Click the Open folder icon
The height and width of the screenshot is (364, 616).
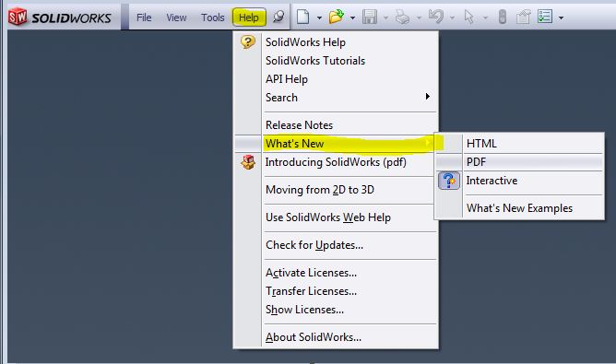click(x=337, y=17)
